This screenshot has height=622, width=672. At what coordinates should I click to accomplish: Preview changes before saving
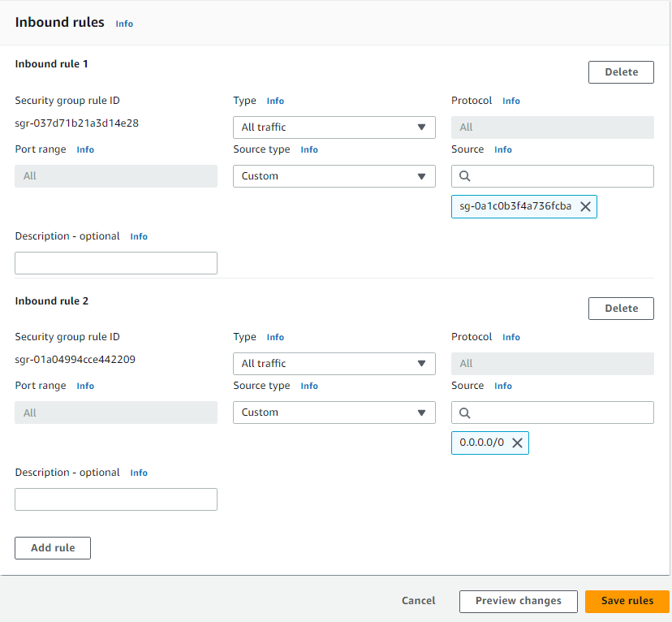coord(518,601)
